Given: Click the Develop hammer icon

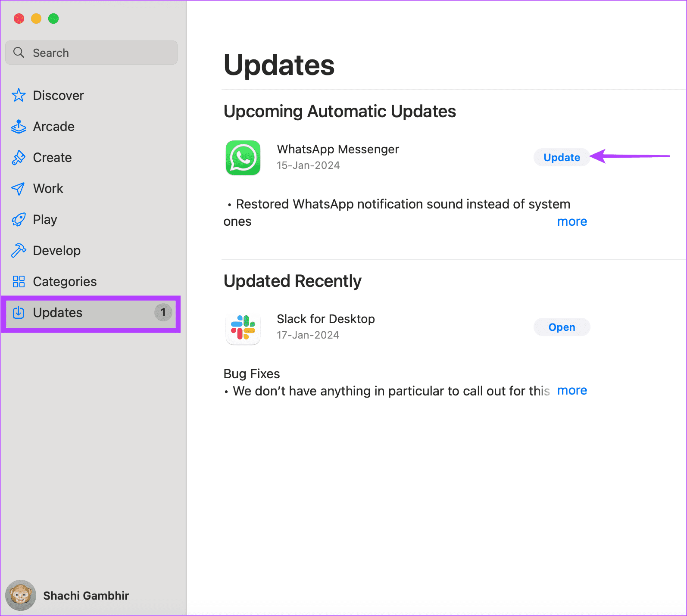Looking at the screenshot, I should pos(19,250).
